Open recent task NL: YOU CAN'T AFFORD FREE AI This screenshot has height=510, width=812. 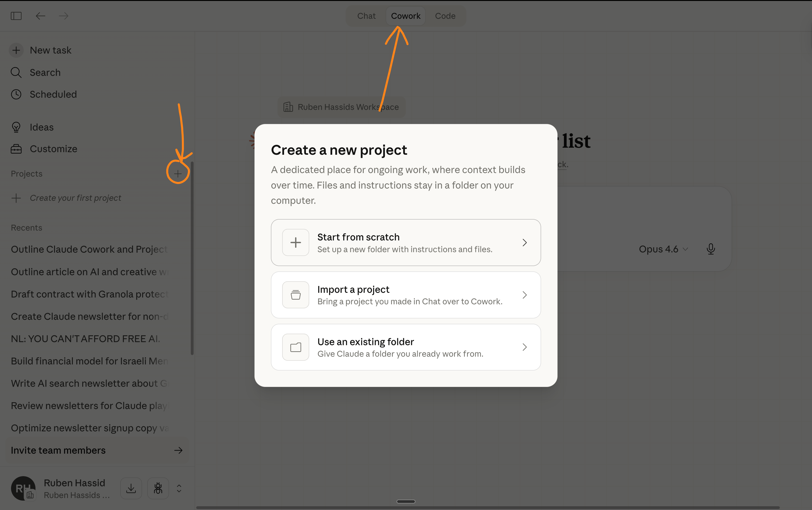85,339
